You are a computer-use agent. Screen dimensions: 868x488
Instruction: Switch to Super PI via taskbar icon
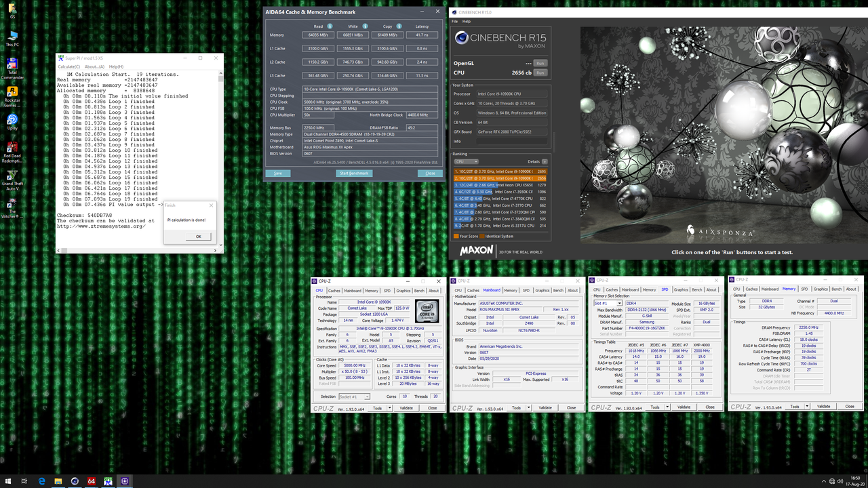(x=108, y=481)
